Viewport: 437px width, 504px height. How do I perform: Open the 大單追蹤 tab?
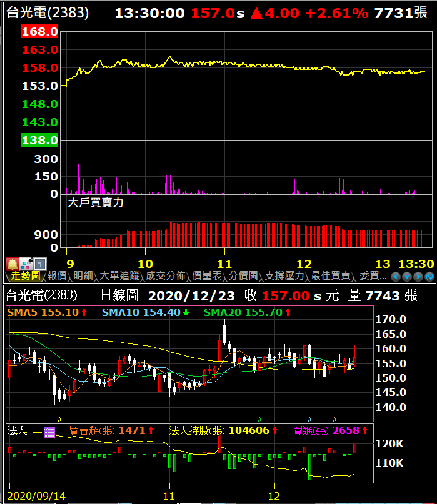click(119, 275)
